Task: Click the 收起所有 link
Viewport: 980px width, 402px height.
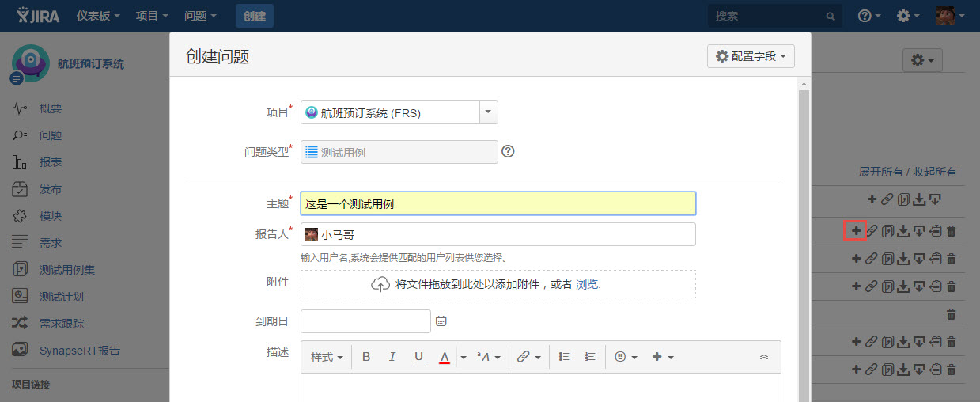Action: pyautogui.click(x=935, y=172)
